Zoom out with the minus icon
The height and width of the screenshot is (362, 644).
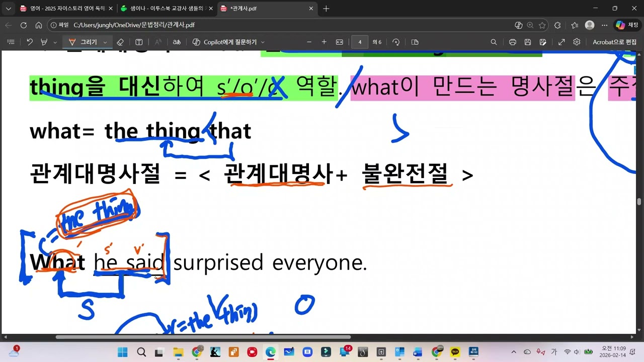click(309, 42)
